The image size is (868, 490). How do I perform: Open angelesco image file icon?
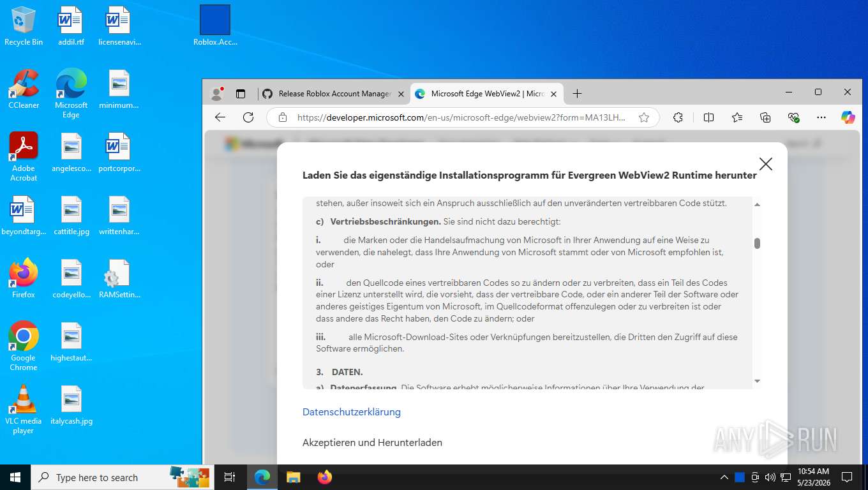pyautogui.click(x=71, y=152)
